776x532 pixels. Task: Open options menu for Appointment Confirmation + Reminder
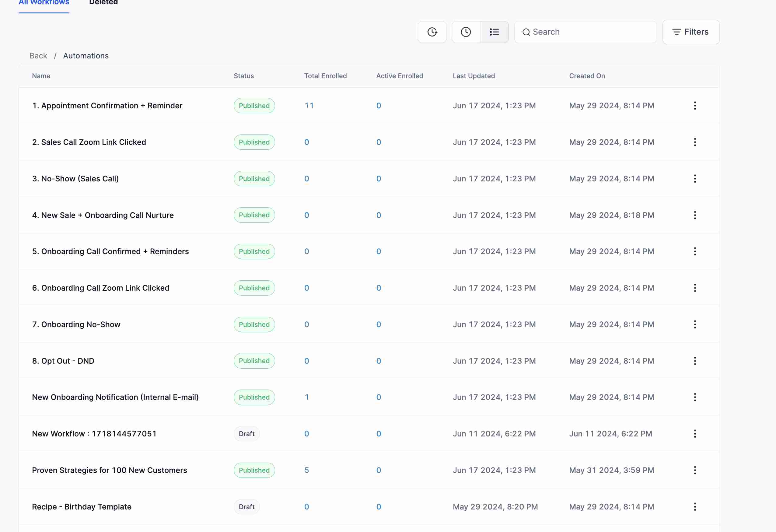coord(695,106)
